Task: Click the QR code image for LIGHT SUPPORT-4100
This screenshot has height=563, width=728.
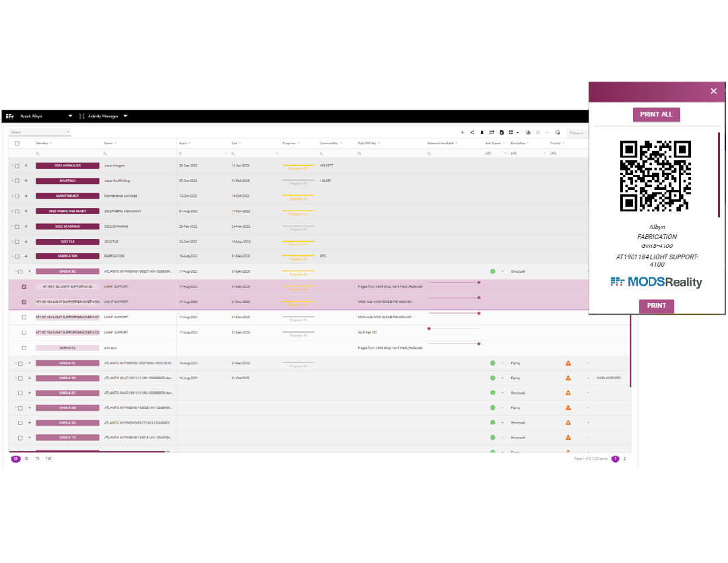Action: pyautogui.click(x=655, y=176)
